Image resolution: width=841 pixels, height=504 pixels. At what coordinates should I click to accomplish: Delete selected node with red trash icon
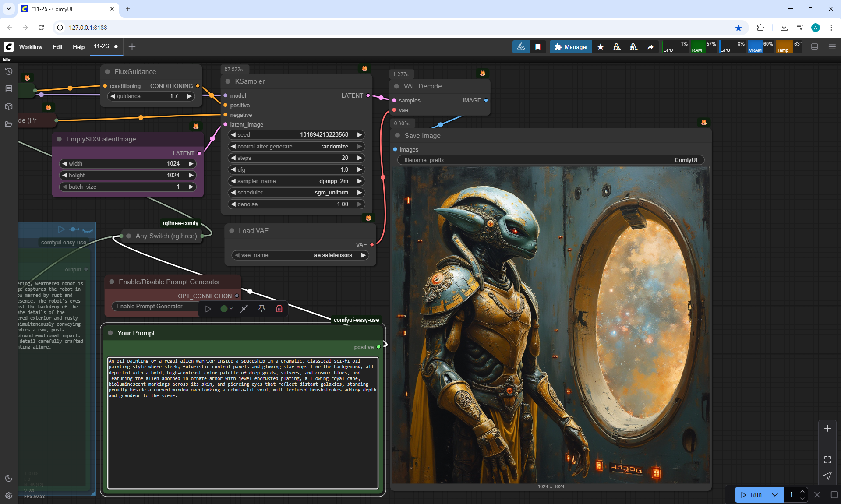279,309
